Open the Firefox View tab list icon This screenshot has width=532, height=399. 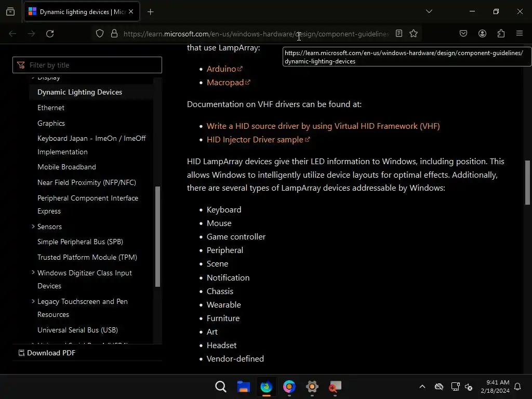click(10, 11)
